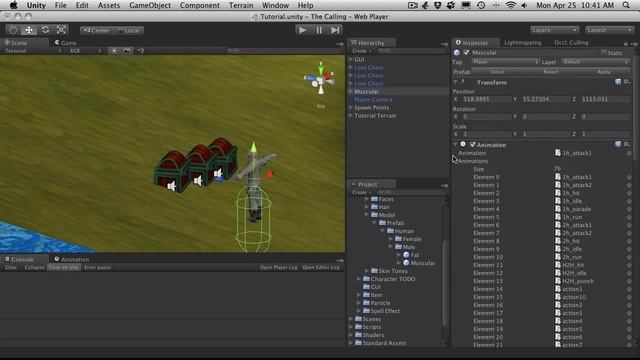
Task: Open the Animation tab near Console
Action: pos(72,259)
